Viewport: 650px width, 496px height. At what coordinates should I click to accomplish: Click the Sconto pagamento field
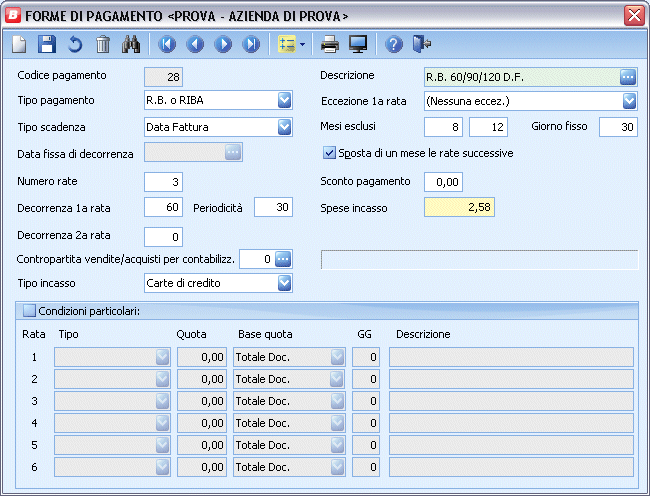coord(443,182)
